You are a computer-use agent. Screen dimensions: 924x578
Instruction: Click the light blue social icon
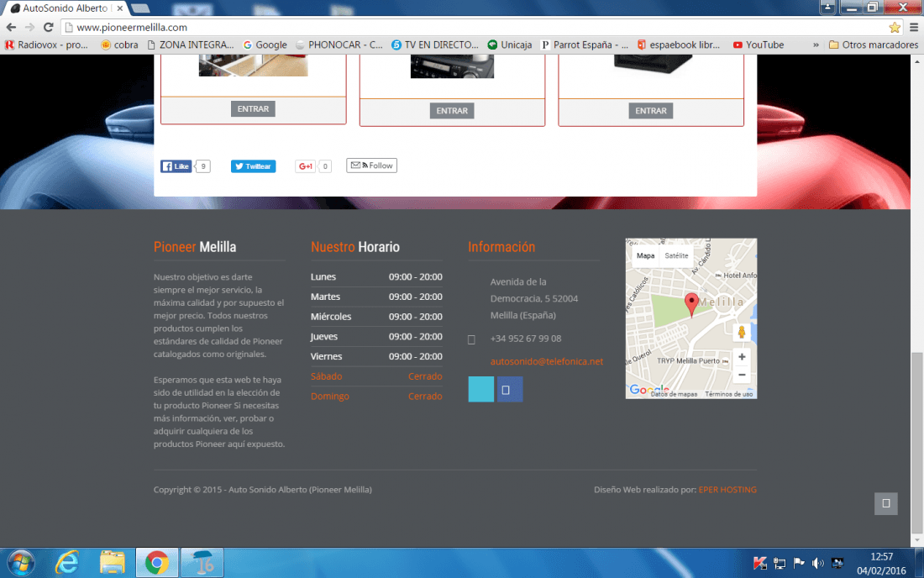pos(480,390)
